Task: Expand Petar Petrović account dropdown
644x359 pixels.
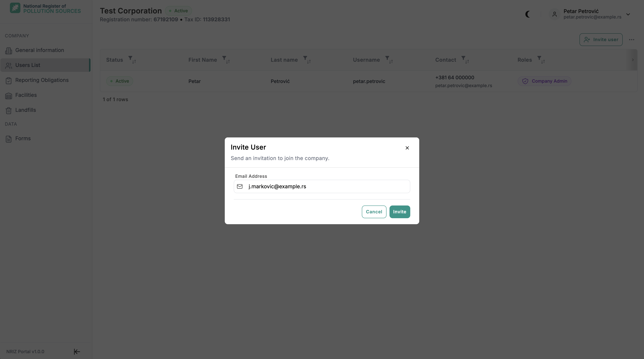Action: click(628, 14)
